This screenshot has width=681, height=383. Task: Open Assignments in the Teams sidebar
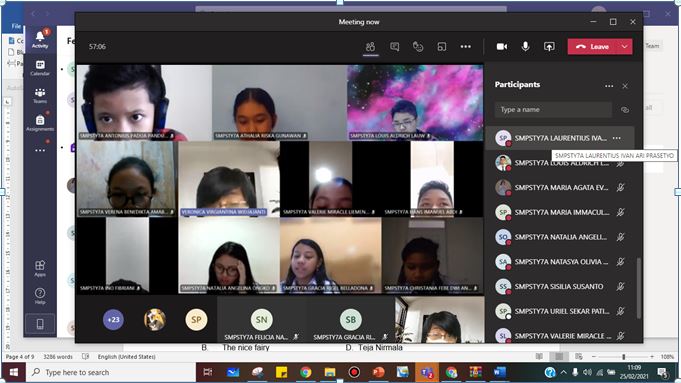40,123
